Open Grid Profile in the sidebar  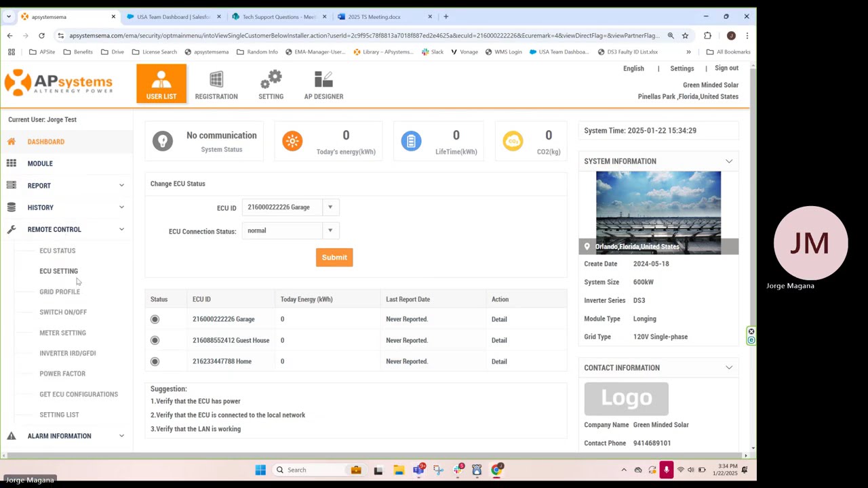click(60, 291)
